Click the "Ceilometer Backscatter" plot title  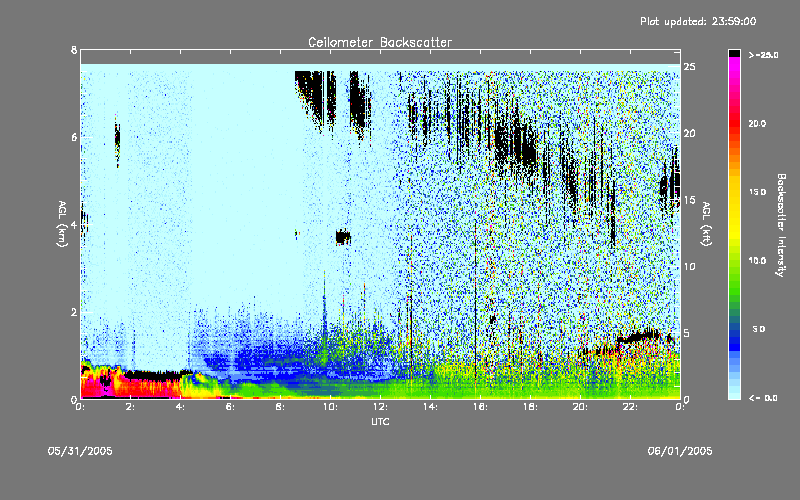(380, 42)
